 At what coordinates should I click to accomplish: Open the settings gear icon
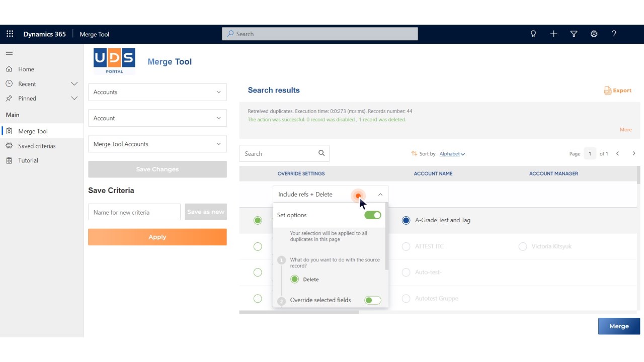click(594, 34)
